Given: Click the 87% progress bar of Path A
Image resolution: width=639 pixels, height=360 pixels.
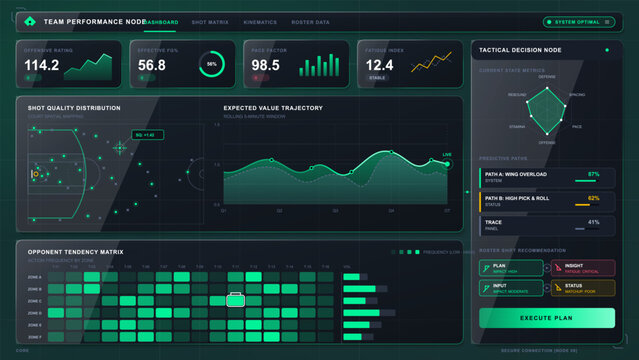Looking at the screenshot, I should point(587,181).
